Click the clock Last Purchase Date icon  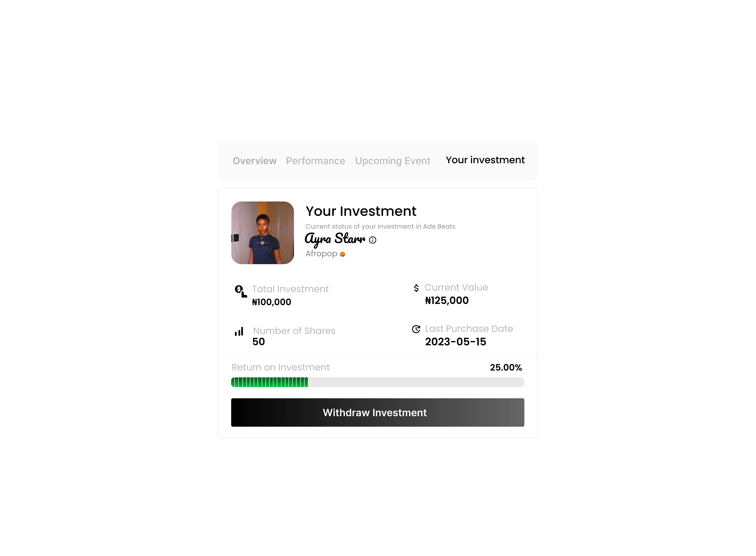(416, 329)
